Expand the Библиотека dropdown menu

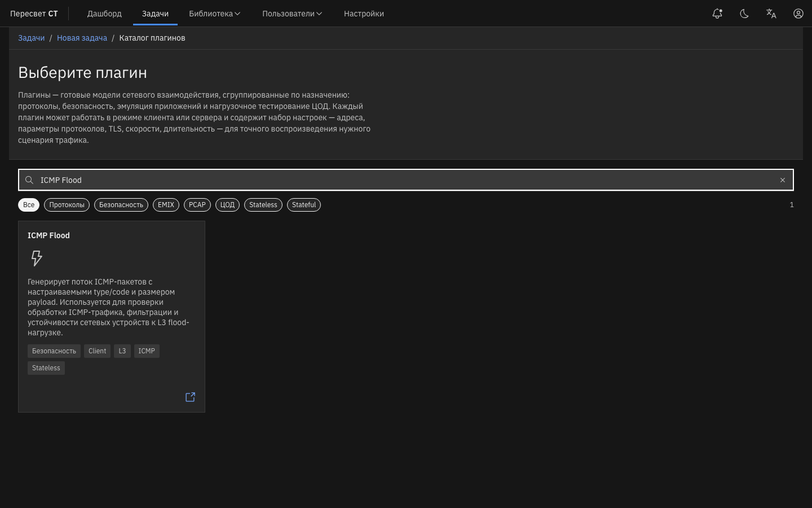[214, 14]
